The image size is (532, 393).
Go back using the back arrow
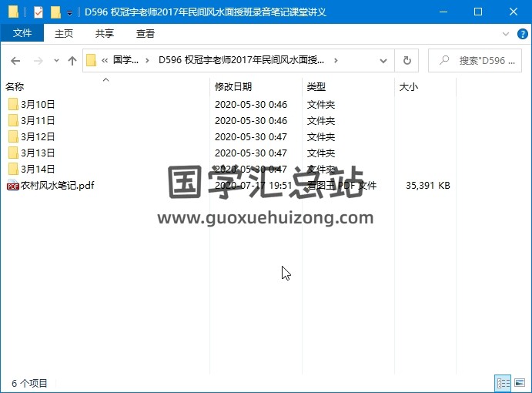15,60
